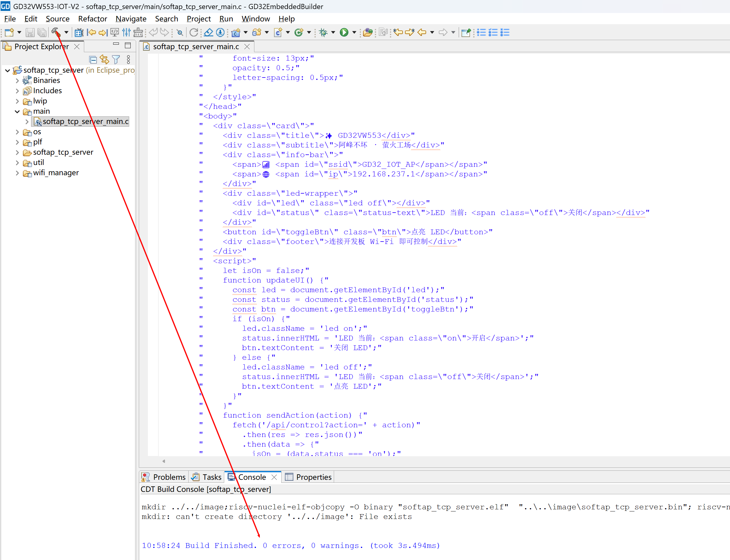Toggle the crossed magnifier toolbar icon

(x=180, y=32)
